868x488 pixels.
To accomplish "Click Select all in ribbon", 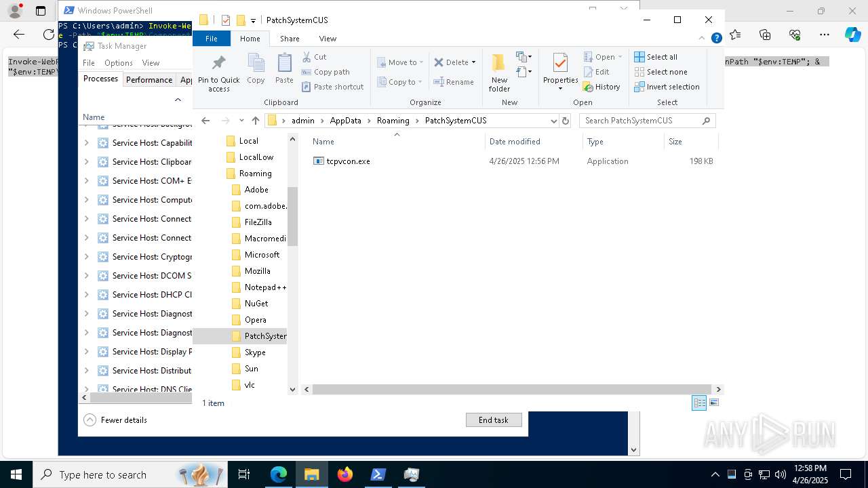I will [x=656, y=57].
